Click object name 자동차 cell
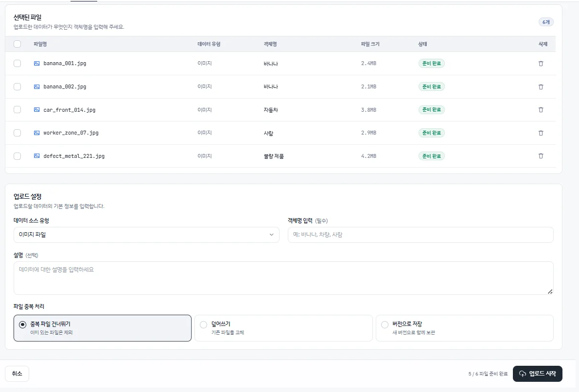Screen dimensions: 579x392 click(x=271, y=110)
